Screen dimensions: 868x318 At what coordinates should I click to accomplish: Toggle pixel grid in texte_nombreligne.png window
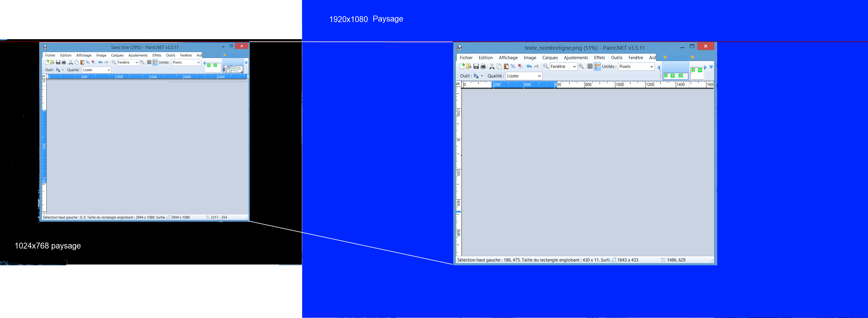pyautogui.click(x=590, y=66)
